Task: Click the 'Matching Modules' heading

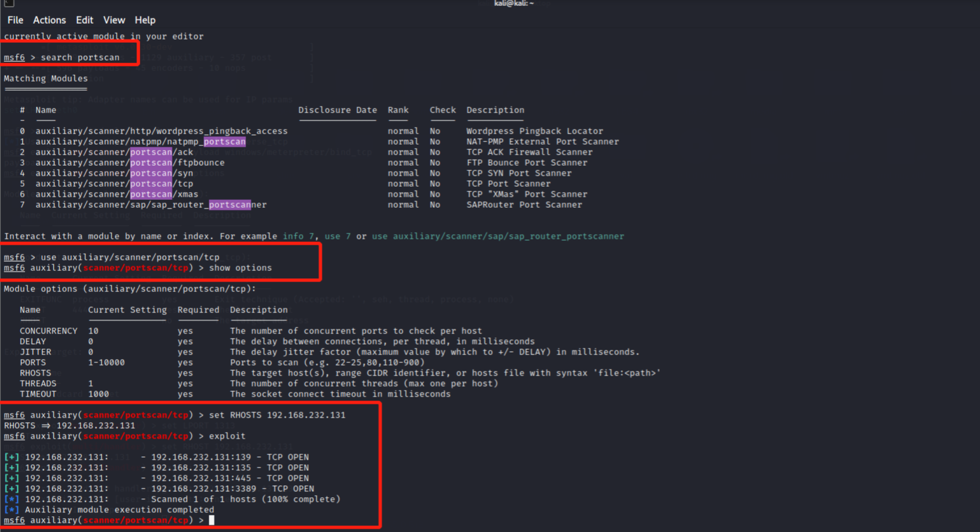Action: pos(46,78)
